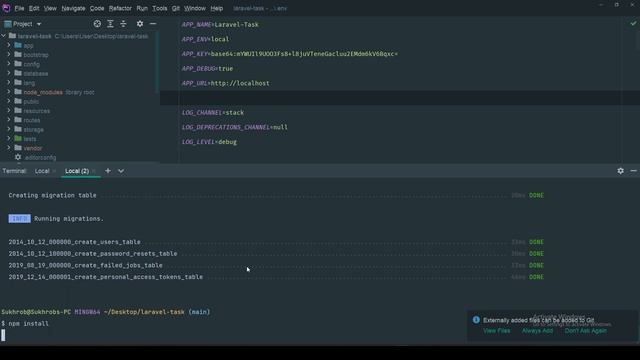Click the green inspections checkmark in editor
This screenshot has width=640, height=360.
pyautogui.click(x=633, y=24)
